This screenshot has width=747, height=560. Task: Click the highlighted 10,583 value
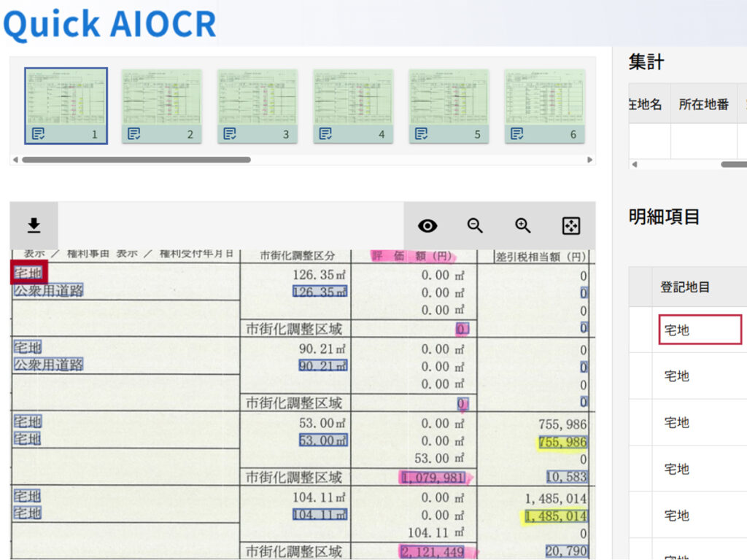pos(566,477)
